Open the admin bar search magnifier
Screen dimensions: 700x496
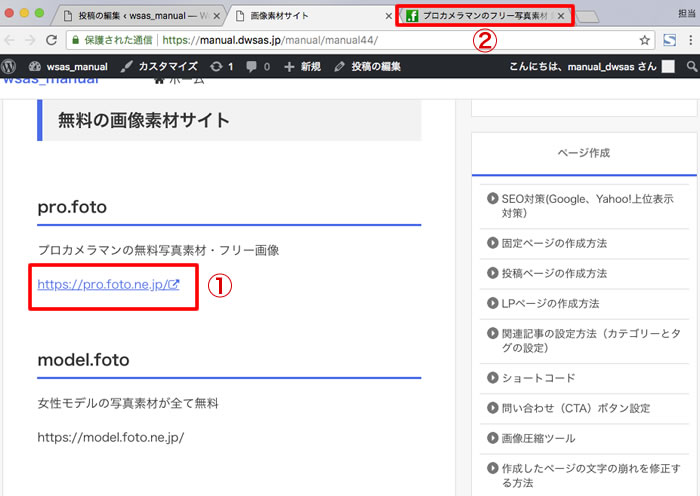[x=692, y=66]
